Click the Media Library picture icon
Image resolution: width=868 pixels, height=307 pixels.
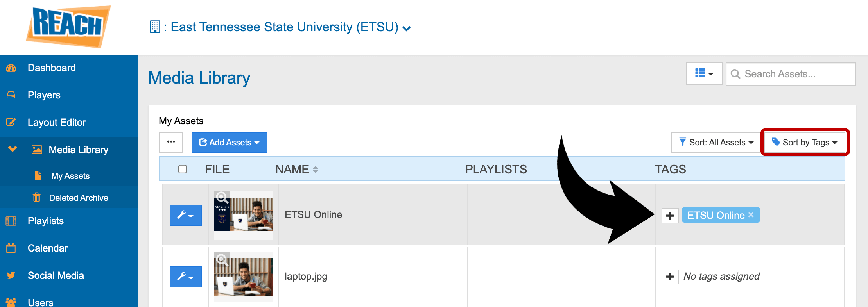[36, 149]
